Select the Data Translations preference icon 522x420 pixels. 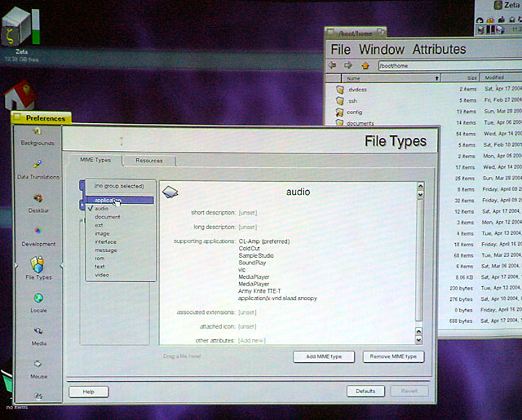[38, 169]
